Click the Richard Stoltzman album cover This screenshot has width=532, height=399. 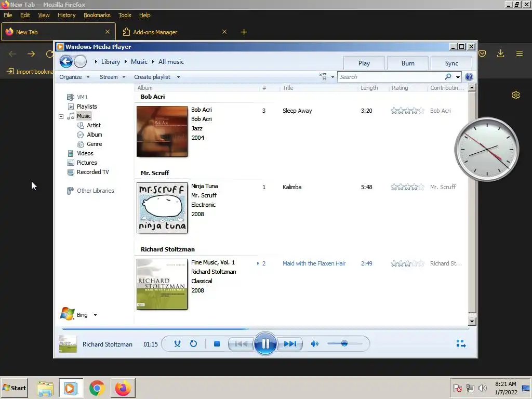coord(162,284)
